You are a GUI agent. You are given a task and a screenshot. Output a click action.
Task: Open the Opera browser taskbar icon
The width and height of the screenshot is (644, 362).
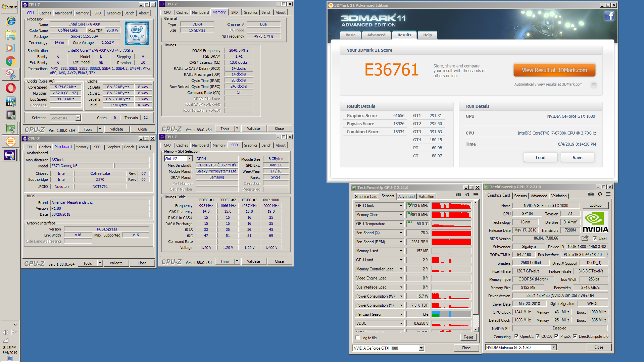11,88
